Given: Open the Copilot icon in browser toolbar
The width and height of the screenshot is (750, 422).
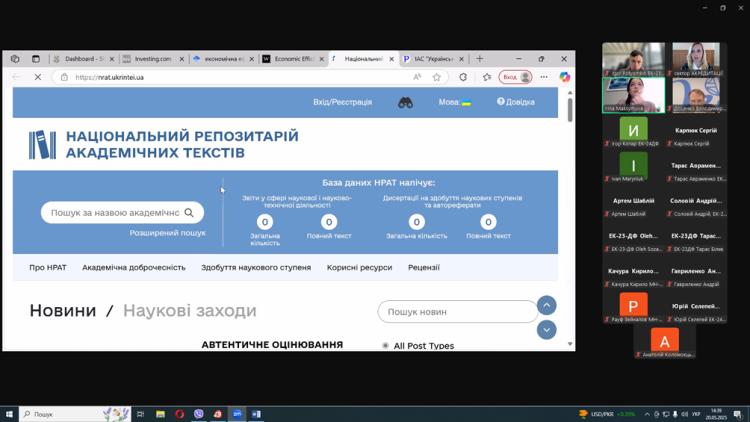Looking at the screenshot, I should tap(565, 77).
